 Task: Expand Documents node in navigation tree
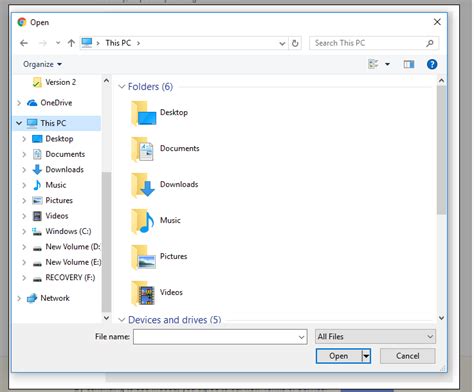(x=24, y=154)
